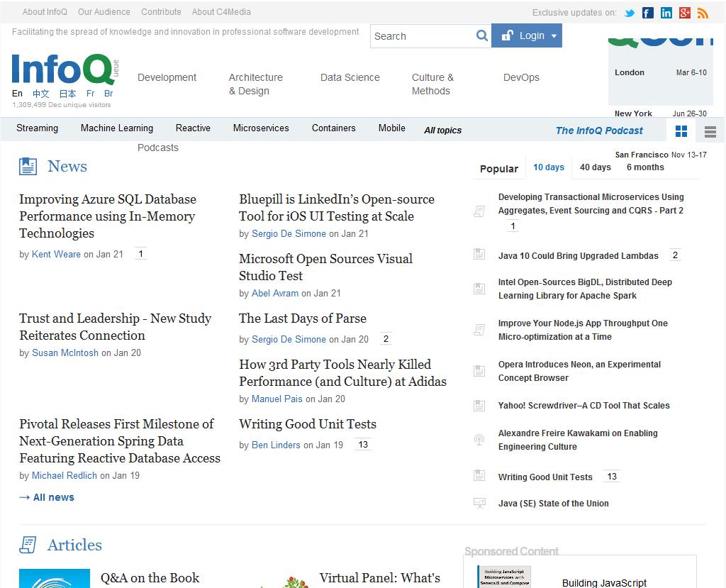This screenshot has height=588, width=726.
Task: Open Q&A on the Book article thumbnail
Action: (55, 579)
